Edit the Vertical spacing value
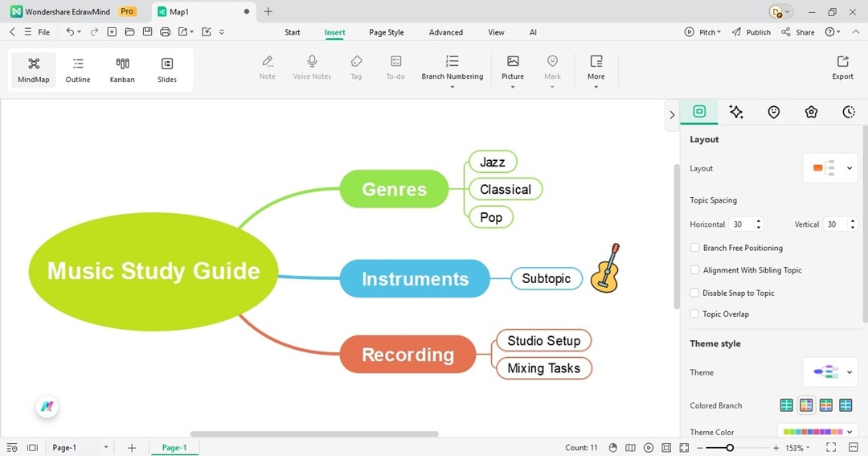Screen dimensions: 868x456 [x=835, y=224]
